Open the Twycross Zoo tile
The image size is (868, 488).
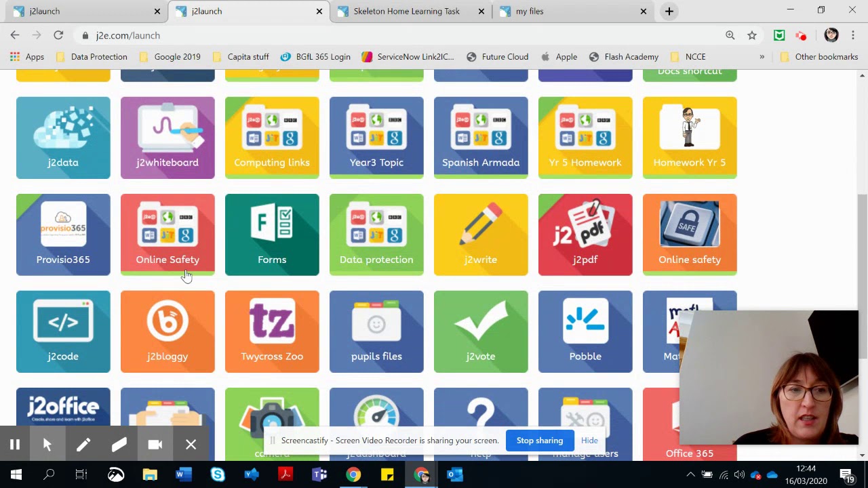(272, 331)
